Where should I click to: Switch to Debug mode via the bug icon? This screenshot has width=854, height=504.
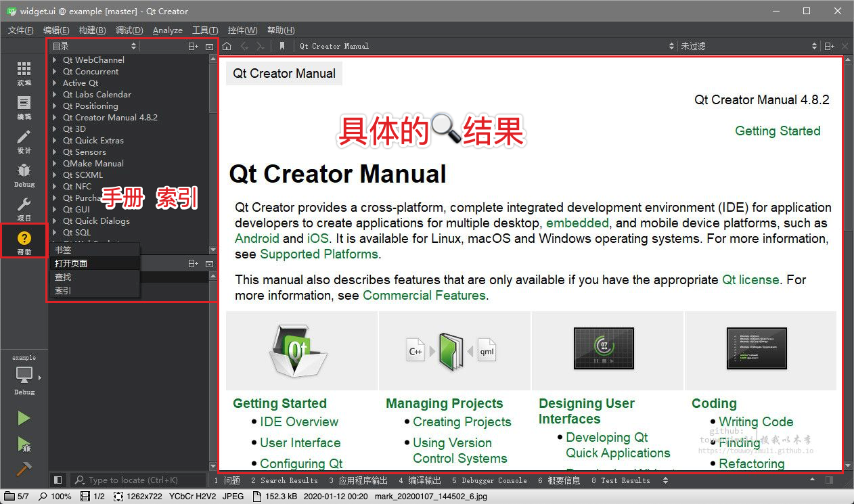(24, 175)
